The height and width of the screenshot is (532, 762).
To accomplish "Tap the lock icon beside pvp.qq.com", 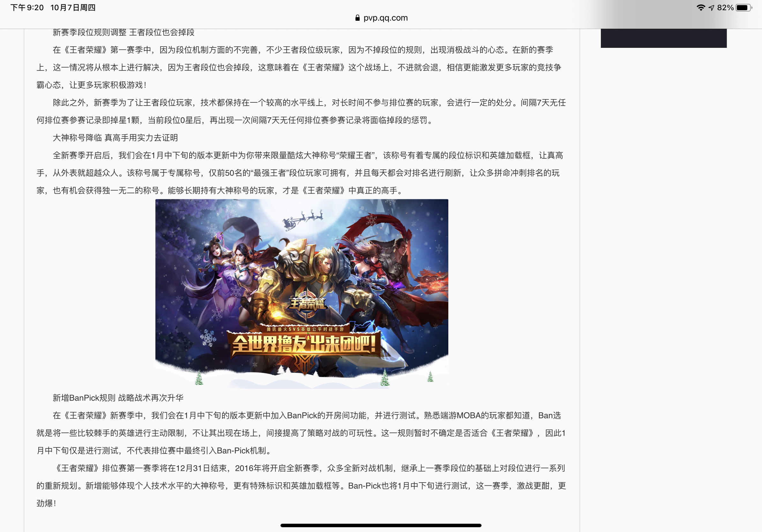I will (x=357, y=18).
